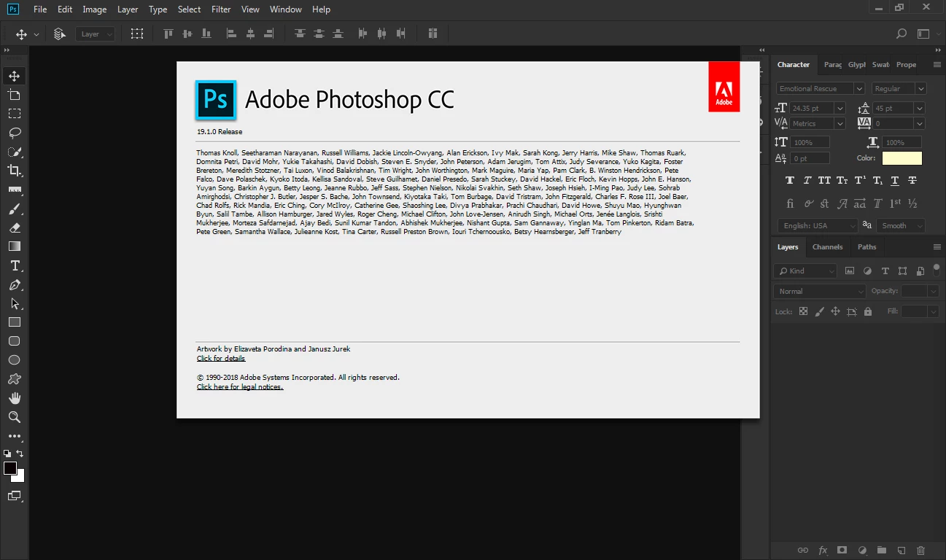Select the Lasso tool
The image size is (946, 560).
[15, 133]
